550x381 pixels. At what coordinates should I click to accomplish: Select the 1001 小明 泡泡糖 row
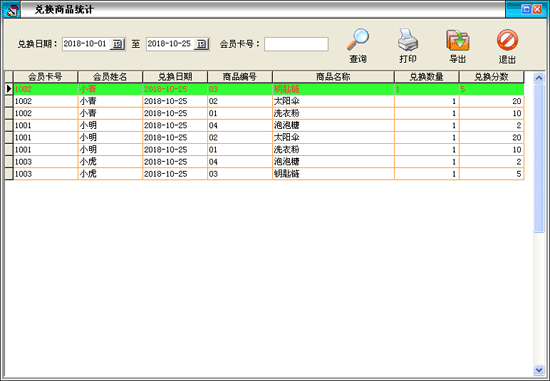pos(269,125)
